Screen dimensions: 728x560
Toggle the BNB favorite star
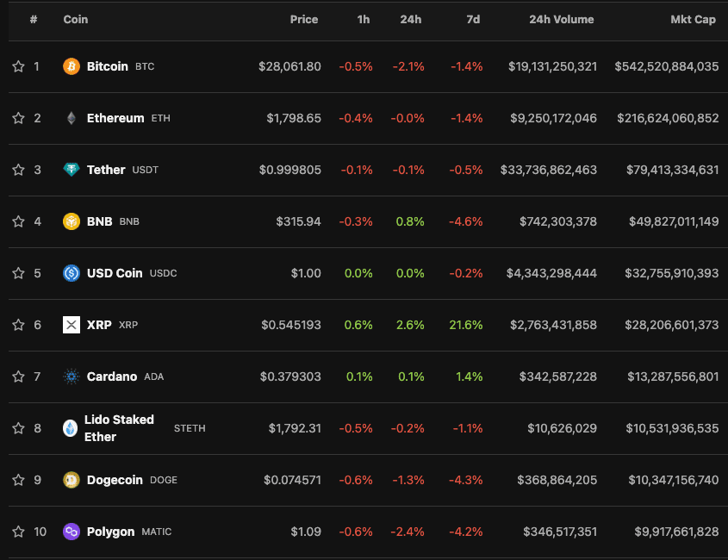tap(18, 221)
